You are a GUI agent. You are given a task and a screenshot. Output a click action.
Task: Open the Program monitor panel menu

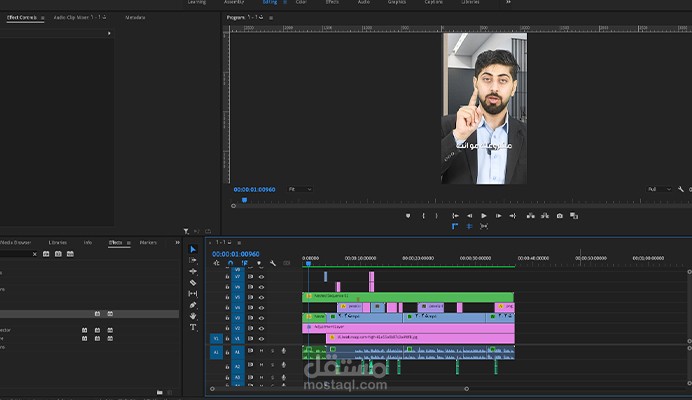271,18
